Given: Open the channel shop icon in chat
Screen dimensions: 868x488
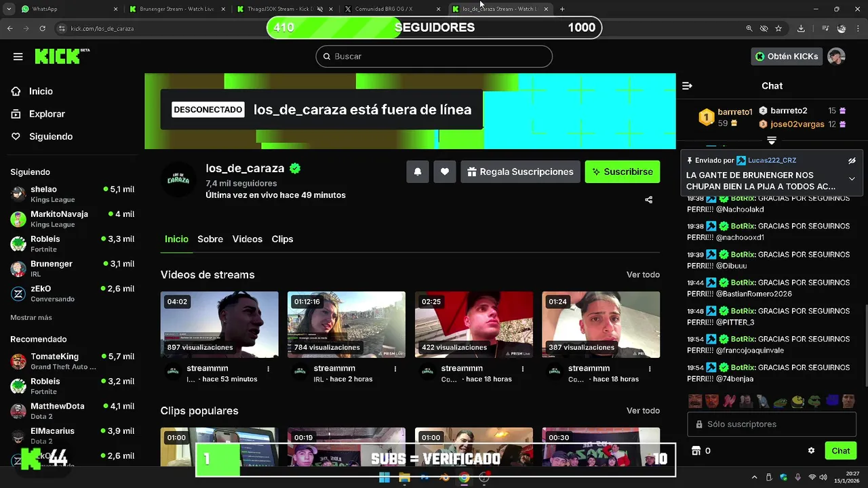Looking at the screenshot, I should click(x=695, y=451).
